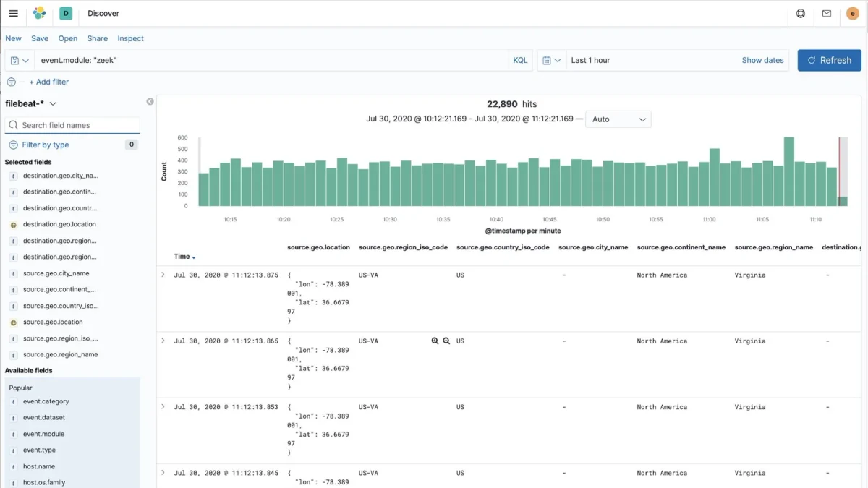Click the filter-for-value magnifier plus icon
Viewport: 868px width, 488px height.
click(x=435, y=341)
